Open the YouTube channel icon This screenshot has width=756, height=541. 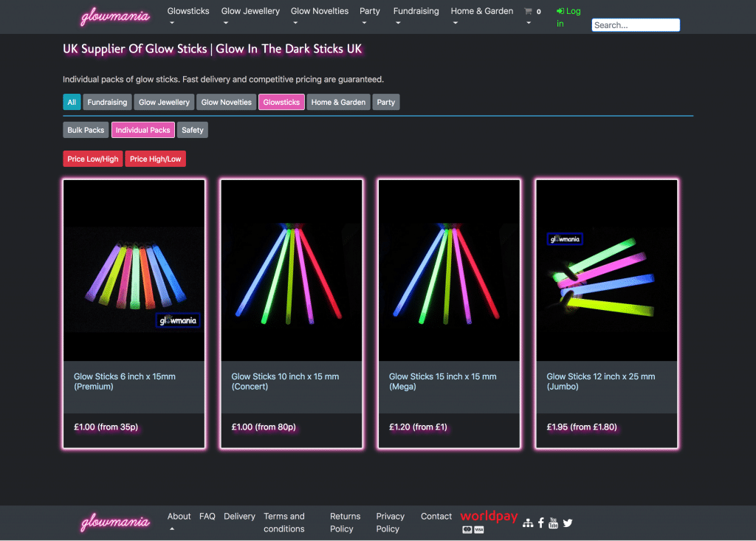pyautogui.click(x=553, y=523)
